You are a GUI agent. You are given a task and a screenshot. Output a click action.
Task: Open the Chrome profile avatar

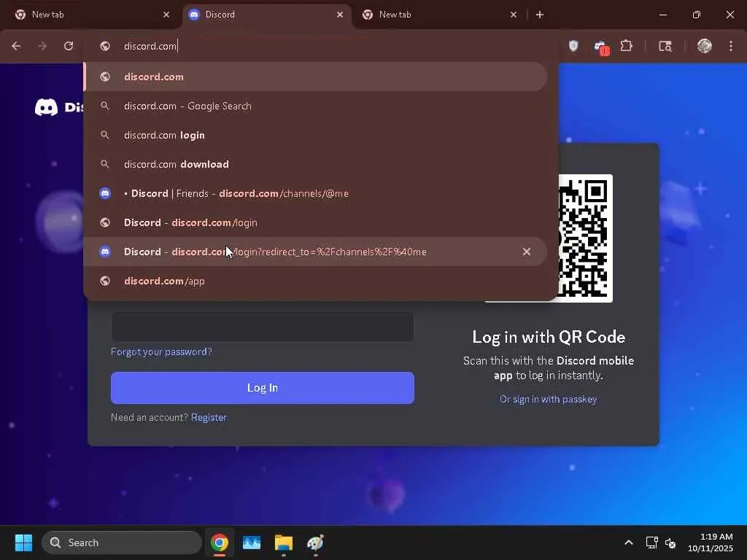[704, 46]
